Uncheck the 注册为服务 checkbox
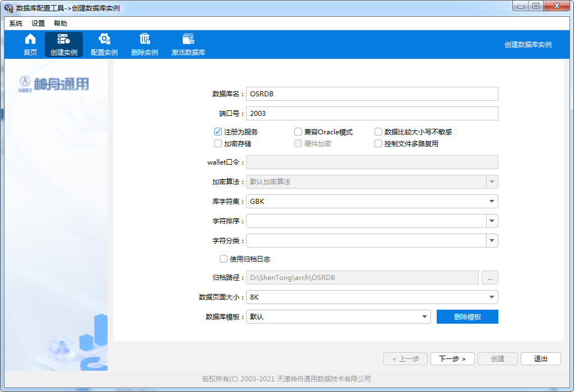The image size is (574, 392). 218,132
